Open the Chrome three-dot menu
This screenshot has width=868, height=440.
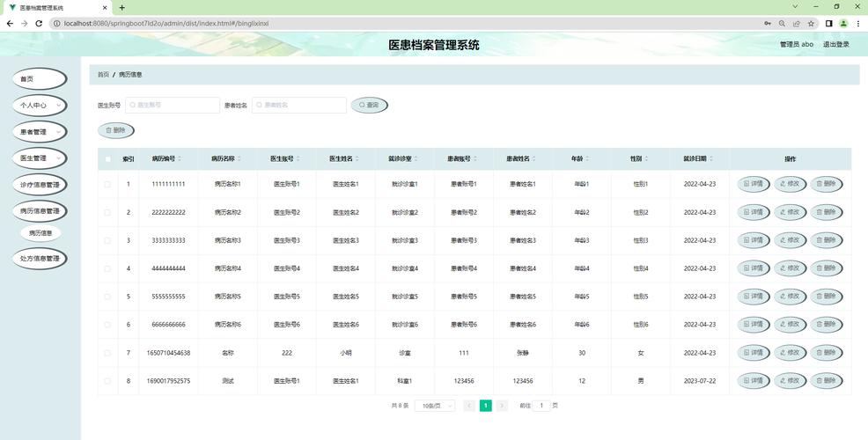[858, 23]
